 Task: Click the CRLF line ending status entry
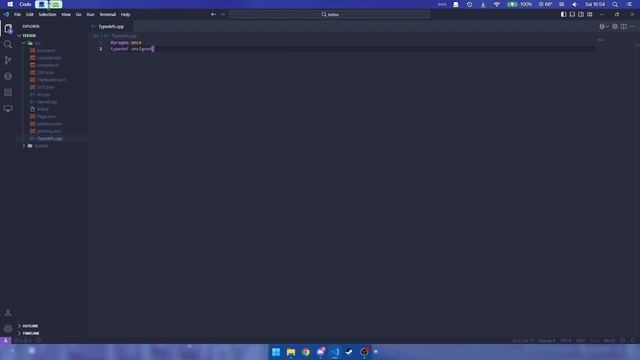[x=580, y=340]
